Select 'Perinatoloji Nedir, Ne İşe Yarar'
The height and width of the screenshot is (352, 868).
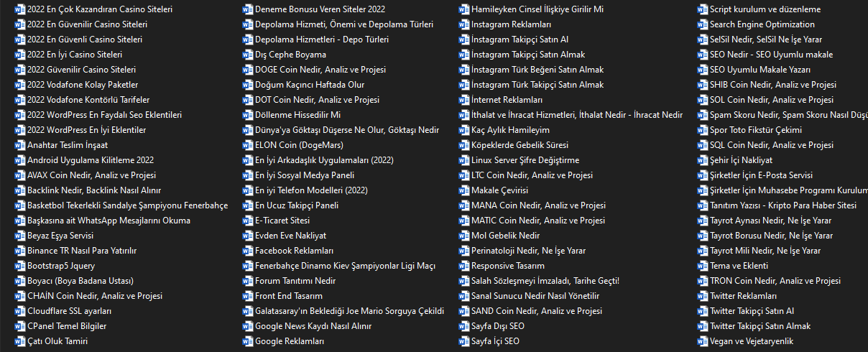point(528,251)
